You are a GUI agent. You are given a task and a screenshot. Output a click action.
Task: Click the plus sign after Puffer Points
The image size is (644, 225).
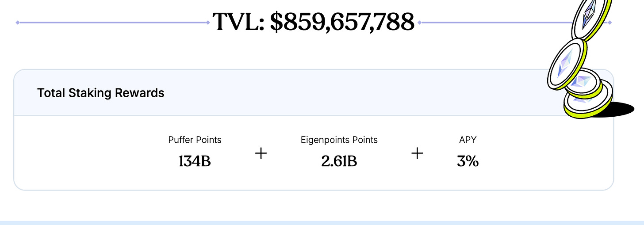(261, 154)
